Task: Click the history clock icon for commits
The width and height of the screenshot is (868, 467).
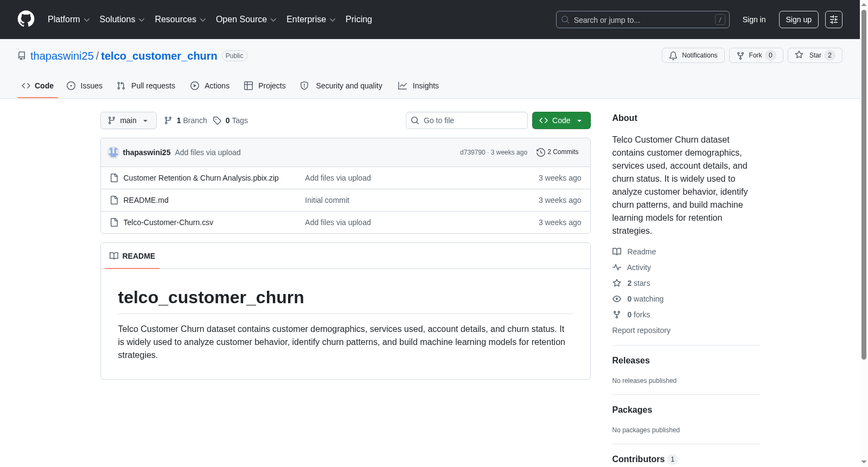Action: pos(540,152)
